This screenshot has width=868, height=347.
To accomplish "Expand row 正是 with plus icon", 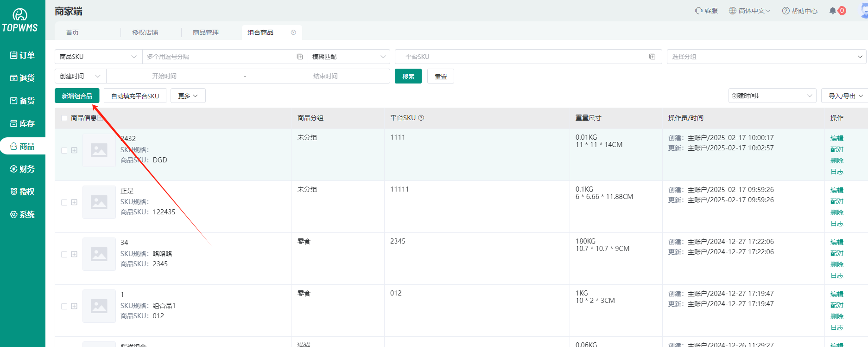I will [x=74, y=202].
